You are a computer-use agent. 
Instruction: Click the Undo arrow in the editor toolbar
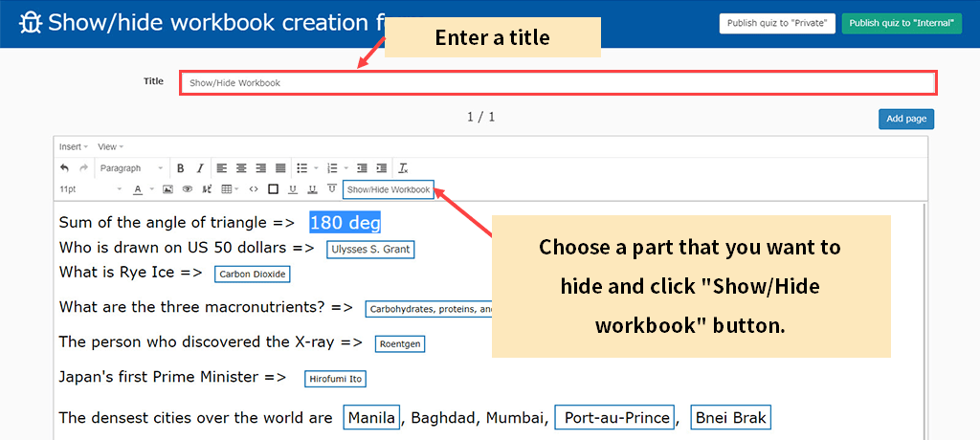click(64, 168)
